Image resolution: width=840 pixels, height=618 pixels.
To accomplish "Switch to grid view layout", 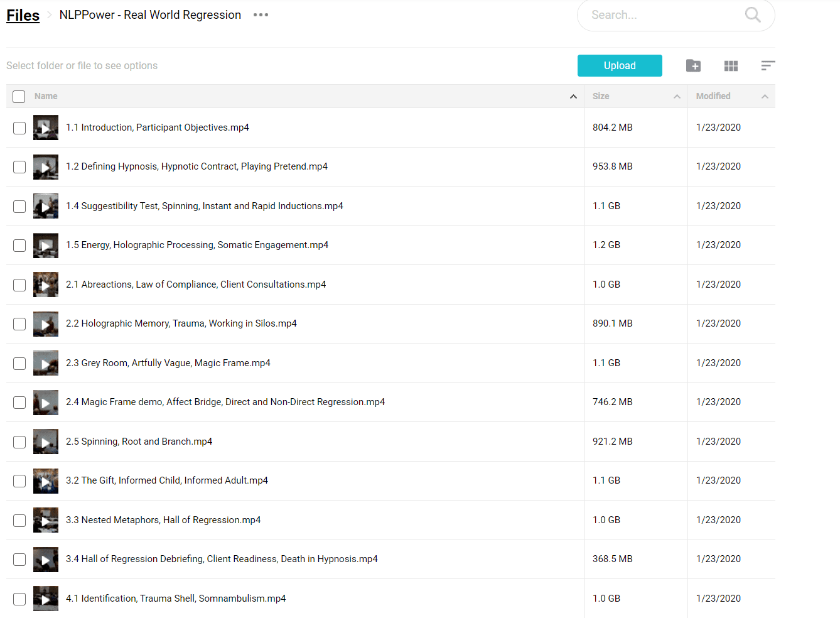I will (731, 65).
